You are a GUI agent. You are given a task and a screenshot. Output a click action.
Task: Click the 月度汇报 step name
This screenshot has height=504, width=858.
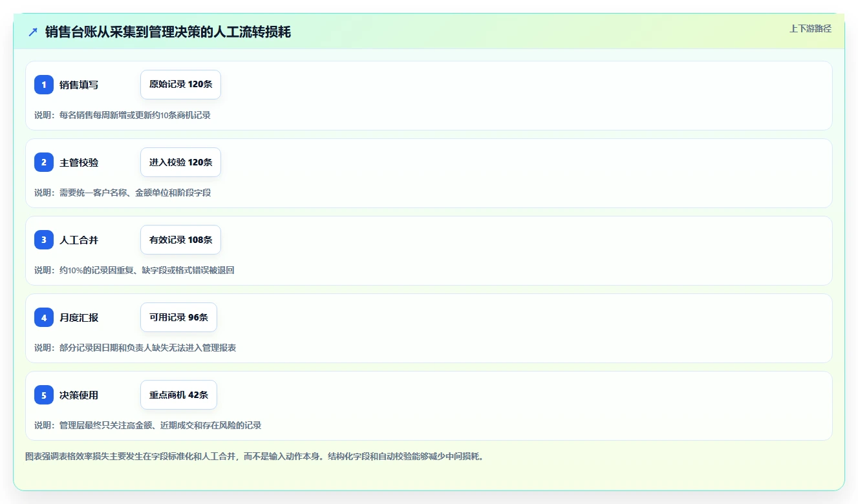click(79, 317)
